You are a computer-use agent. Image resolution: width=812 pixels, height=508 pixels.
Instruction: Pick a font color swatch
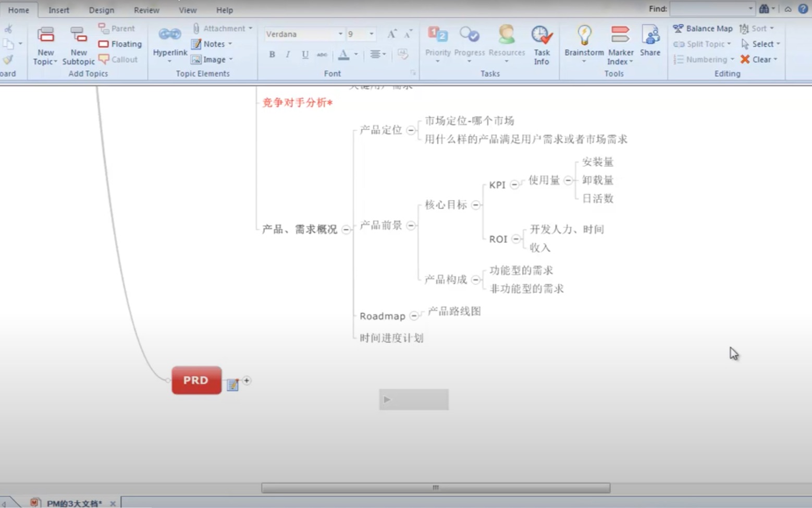pyautogui.click(x=343, y=54)
